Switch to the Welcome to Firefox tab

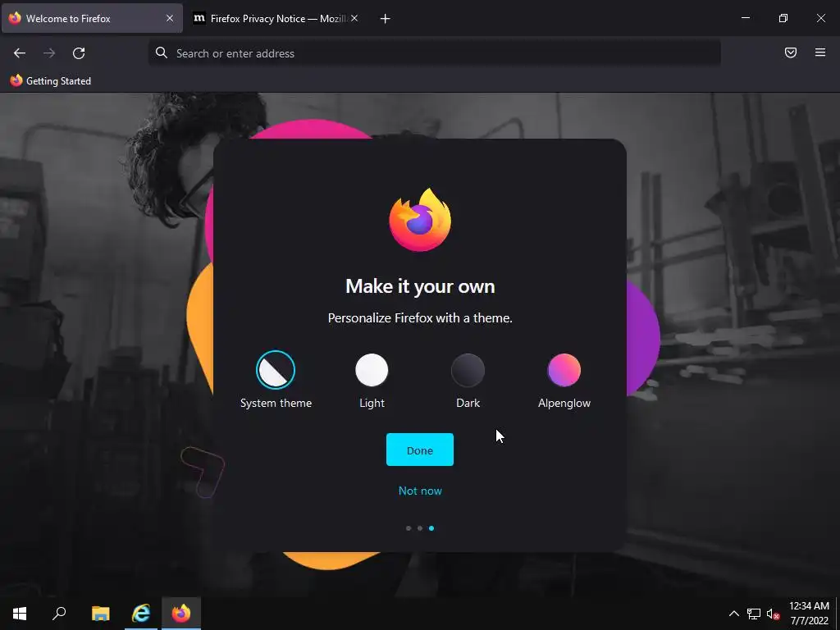92,18
